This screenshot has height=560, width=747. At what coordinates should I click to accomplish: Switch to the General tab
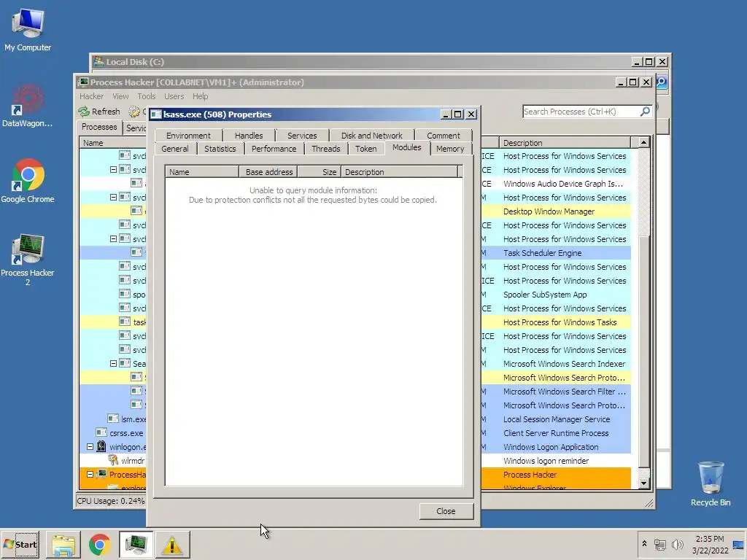[x=175, y=149]
